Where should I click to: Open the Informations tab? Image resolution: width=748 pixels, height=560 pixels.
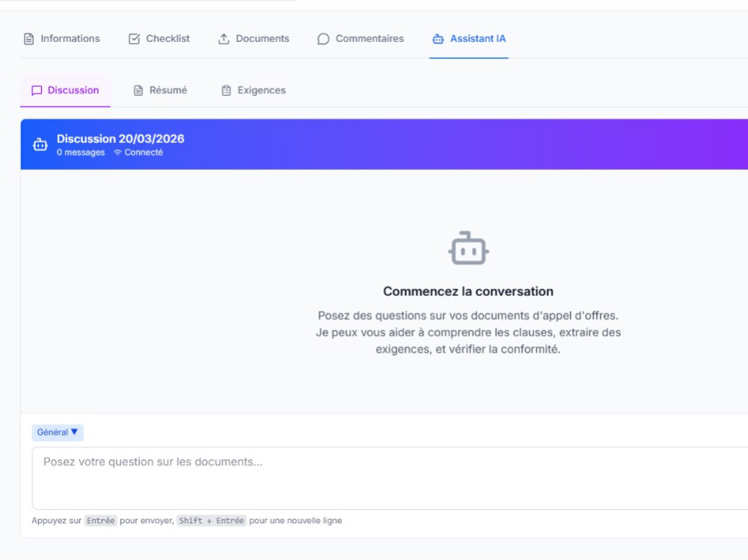tap(61, 39)
